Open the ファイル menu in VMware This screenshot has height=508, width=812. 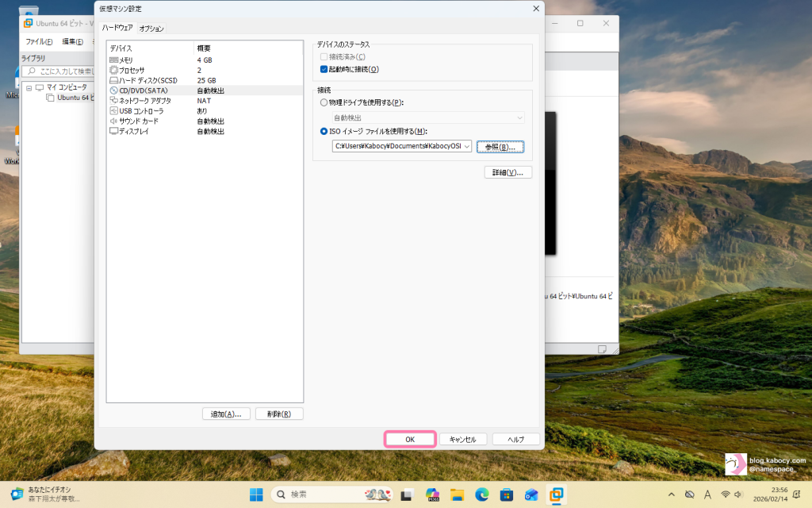pyautogui.click(x=39, y=41)
